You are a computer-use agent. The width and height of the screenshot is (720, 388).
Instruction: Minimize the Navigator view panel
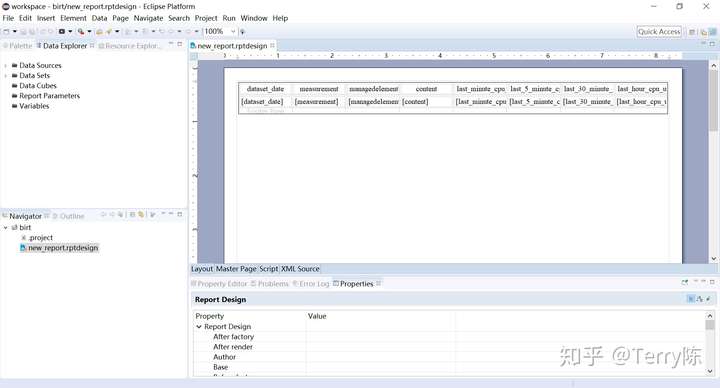[x=171, y=214]
